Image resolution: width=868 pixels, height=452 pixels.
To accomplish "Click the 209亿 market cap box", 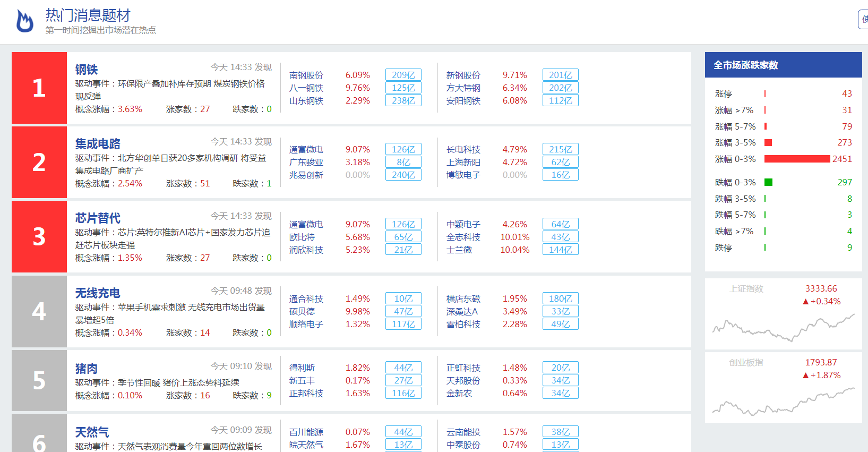I will [403, 75].
